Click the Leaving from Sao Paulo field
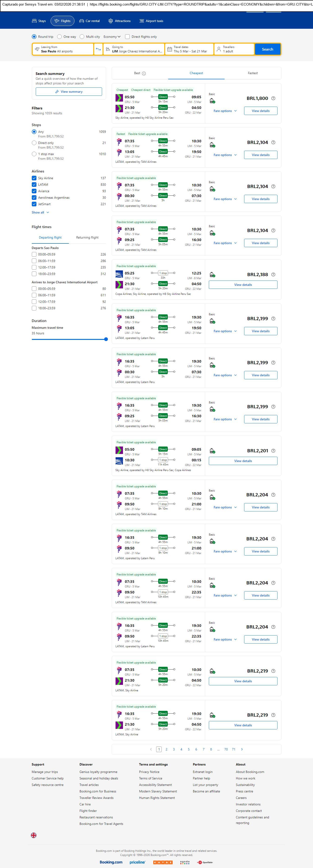The width and height of the screenshot is (313, 868). [63, 49]
